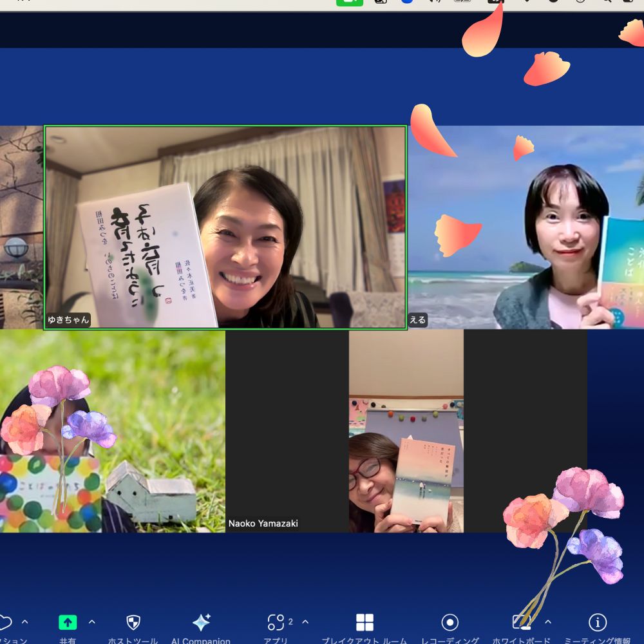Select える's beach background video tile
644x644 pixels.
(526, 227)
